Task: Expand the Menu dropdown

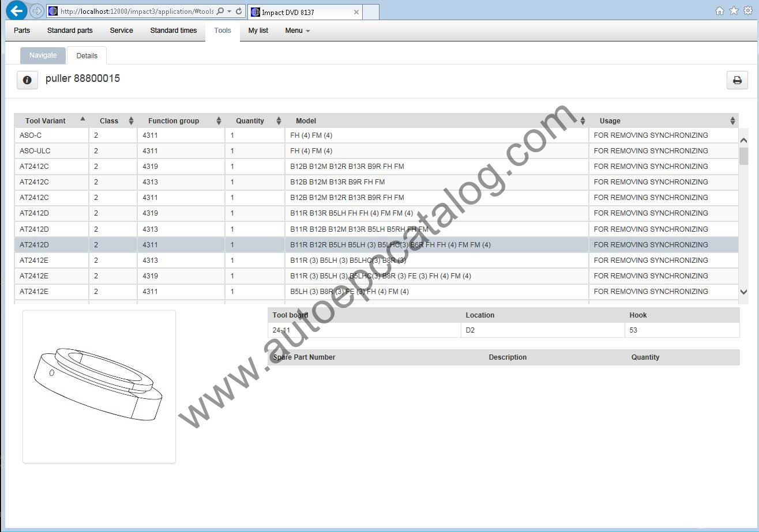Action: pyautogui.click(x=297, y=31)
